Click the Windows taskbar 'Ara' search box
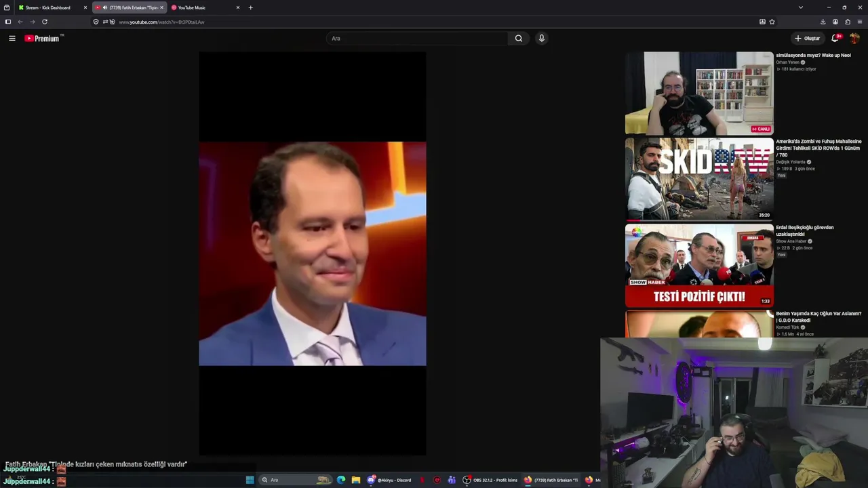 pos(296,480)
